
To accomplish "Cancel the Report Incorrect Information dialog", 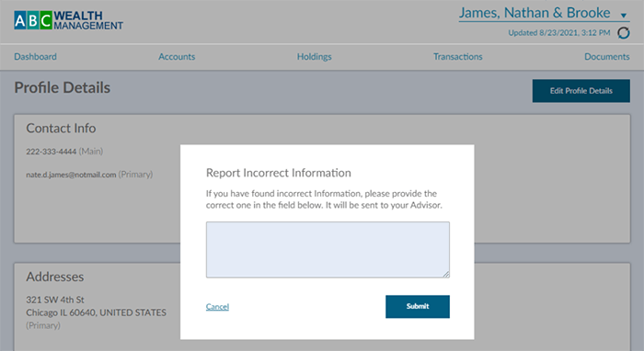I will (x=217, y=306).
